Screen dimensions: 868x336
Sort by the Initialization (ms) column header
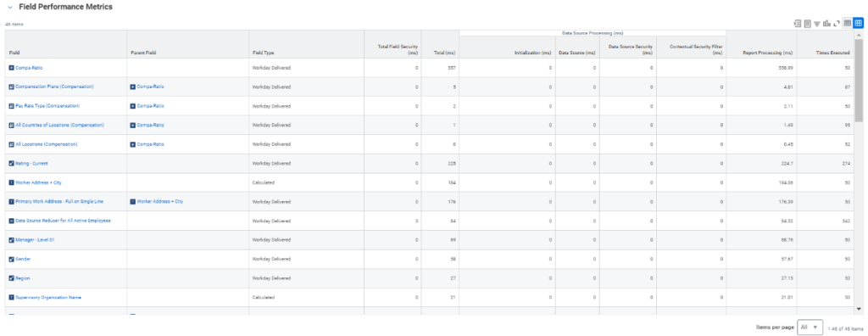(x=533, y=53)
